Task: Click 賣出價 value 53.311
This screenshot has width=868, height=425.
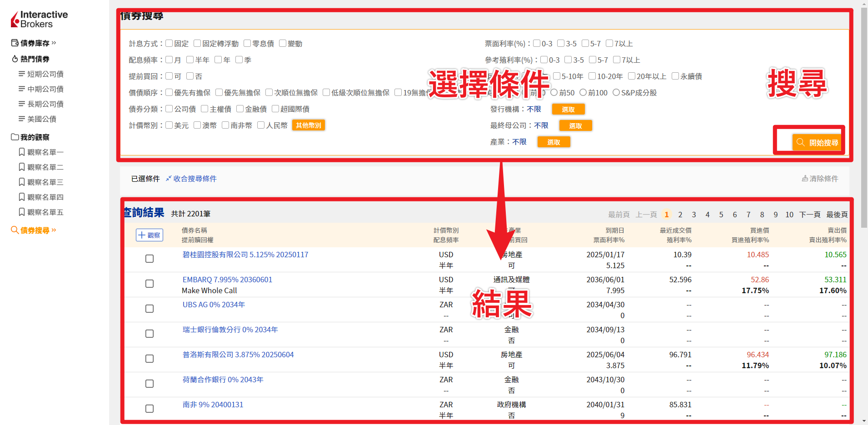Action: point(836,280)
